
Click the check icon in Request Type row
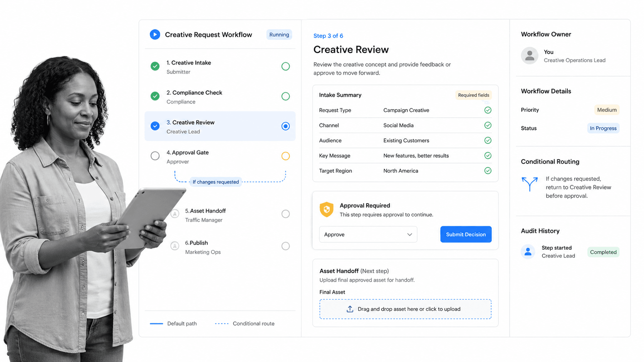coord(488,110)
